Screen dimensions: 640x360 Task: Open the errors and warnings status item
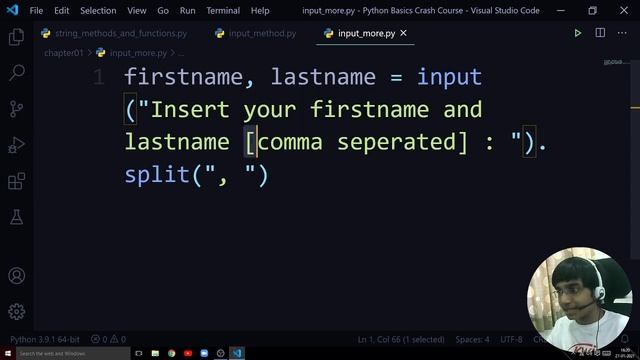click(x=108, y=339)
